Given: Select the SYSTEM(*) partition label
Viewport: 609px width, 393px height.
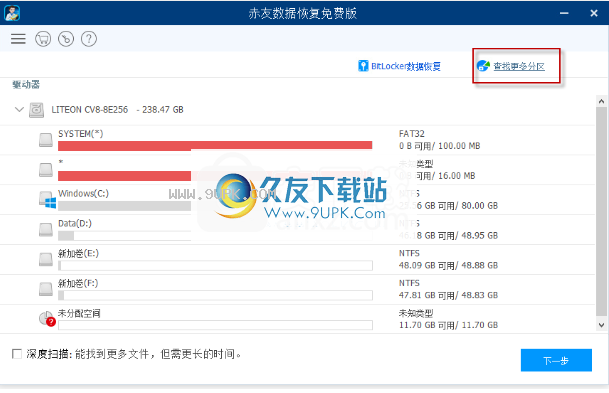Looking at the screenshot, I should pos(81,134).
